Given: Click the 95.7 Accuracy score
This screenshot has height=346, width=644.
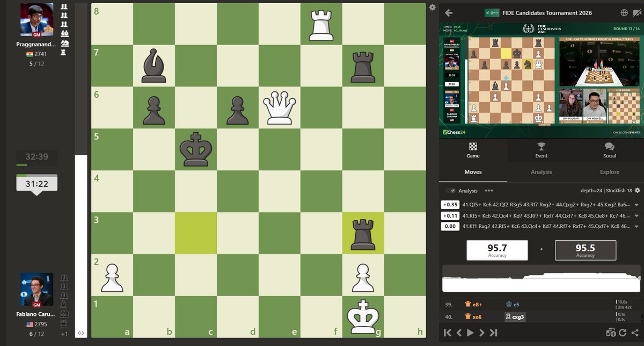Looking at the screenshot, I should click(x=497, y=249).
